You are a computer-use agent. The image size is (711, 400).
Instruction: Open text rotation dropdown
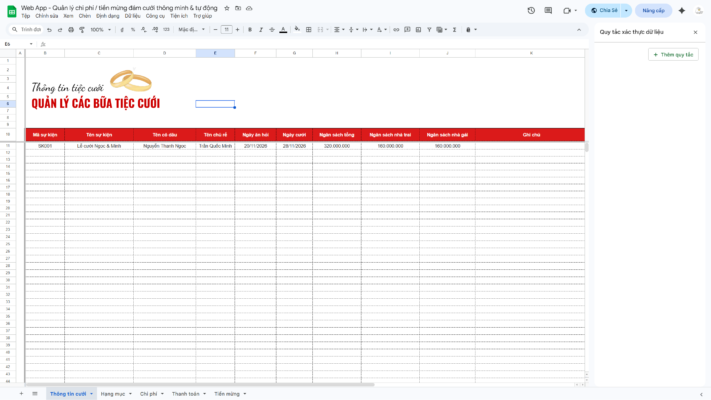(x=382, y=29)
